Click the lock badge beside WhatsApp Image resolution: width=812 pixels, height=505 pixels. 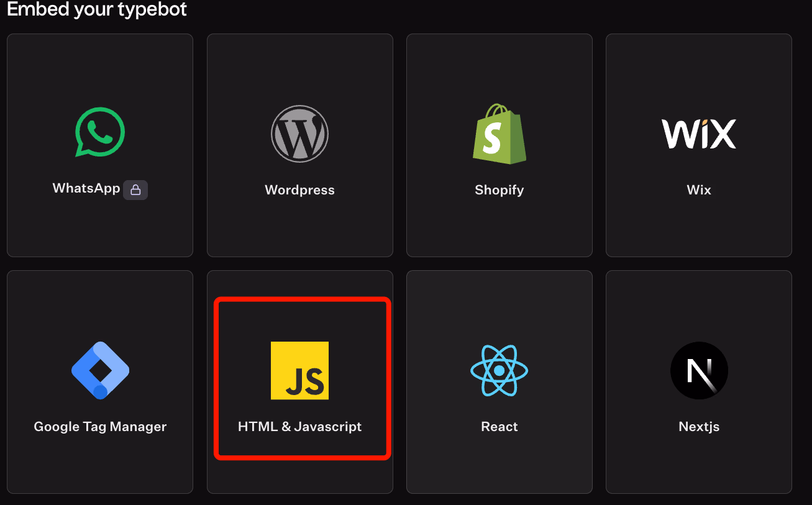(x=135, y=190)
